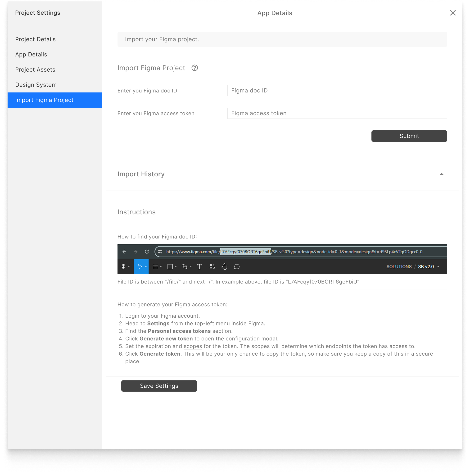Select the Text tool
Screen dimensions: 470x476
click(199, 266)
